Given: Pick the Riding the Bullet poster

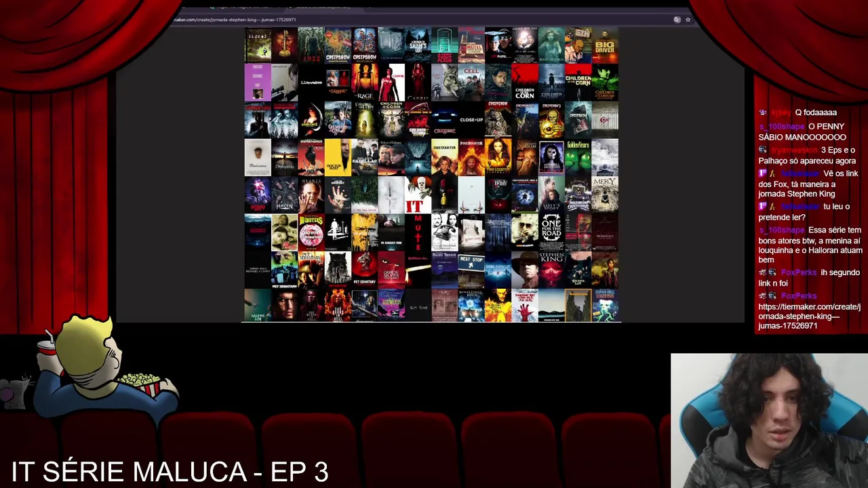Looking at the screenshot, I should tap(498, 269).
